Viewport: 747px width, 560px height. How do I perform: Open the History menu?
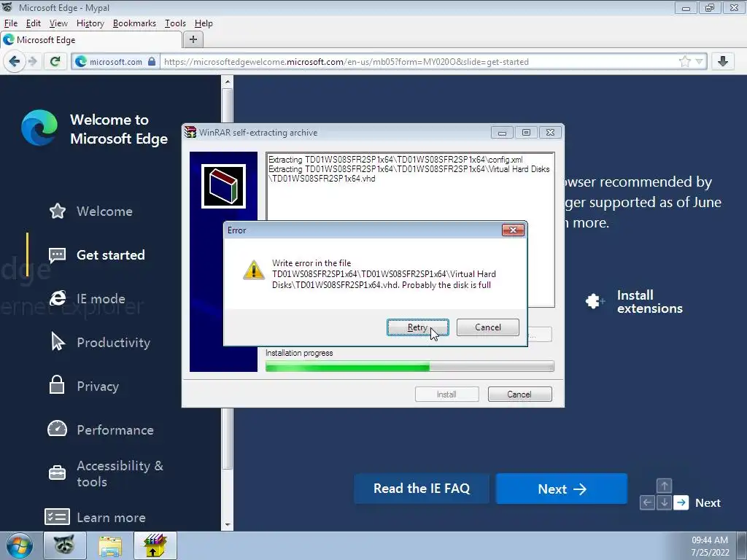(x=90, y=23)
